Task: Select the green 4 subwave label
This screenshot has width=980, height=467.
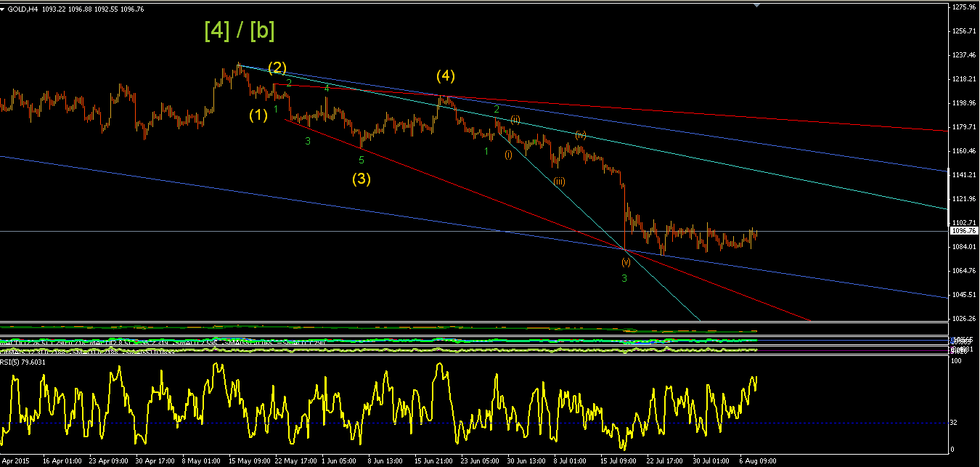Action: pyautogui.click(x=327, y=88)
